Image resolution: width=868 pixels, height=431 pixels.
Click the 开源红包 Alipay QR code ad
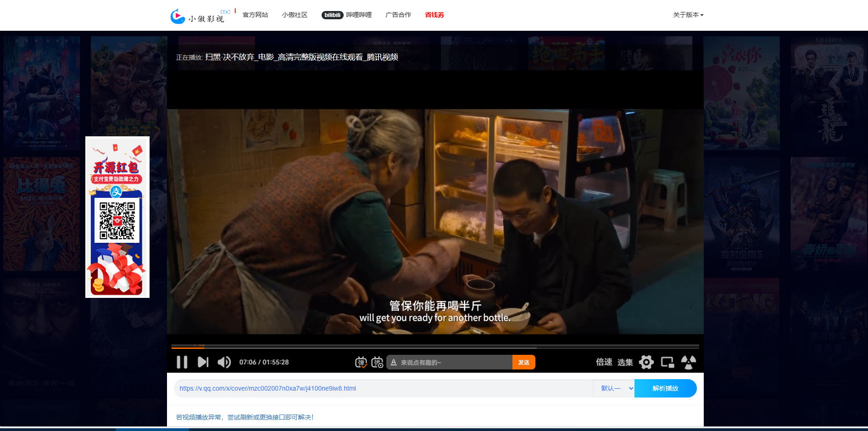pyautogui.click(x=117, y=217)
